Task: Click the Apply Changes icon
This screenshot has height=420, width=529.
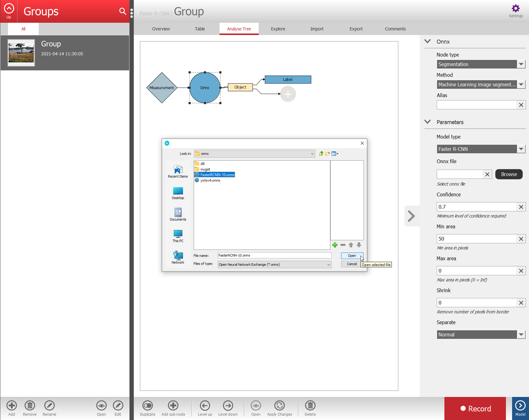Action: click(x=279, y=406)
